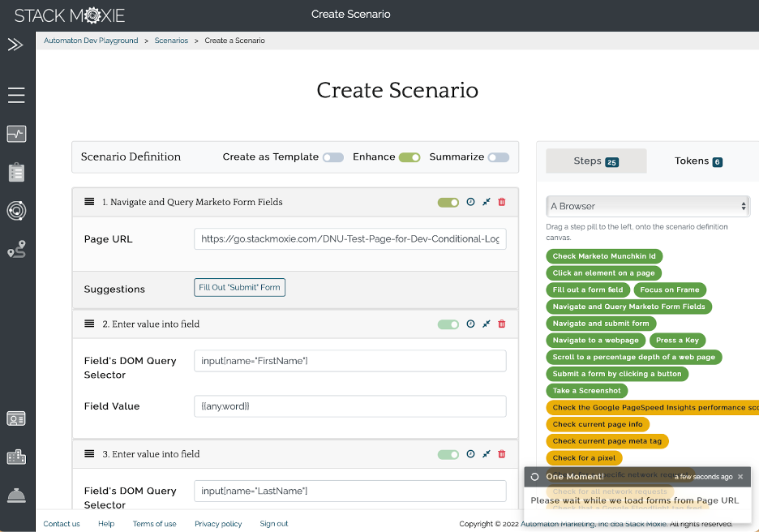Viewport: 759px width, 532px height.
Task: Go to Scenarios breadcrumb
Action: (171, 41)
